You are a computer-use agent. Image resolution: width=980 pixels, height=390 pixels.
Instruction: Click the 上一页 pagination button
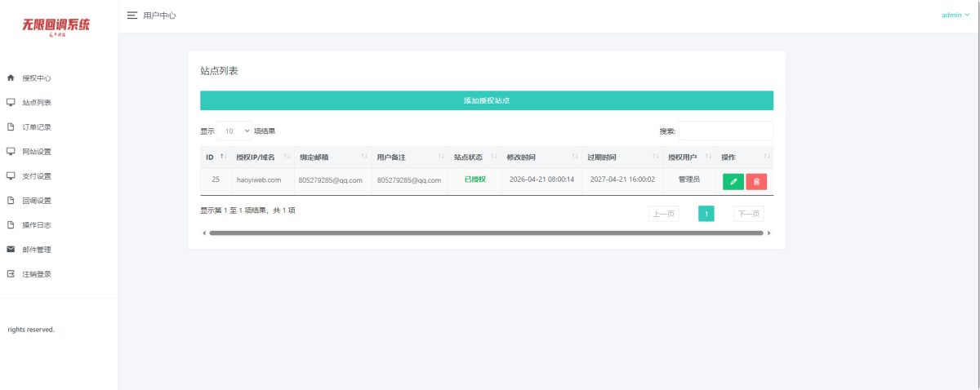663,214
